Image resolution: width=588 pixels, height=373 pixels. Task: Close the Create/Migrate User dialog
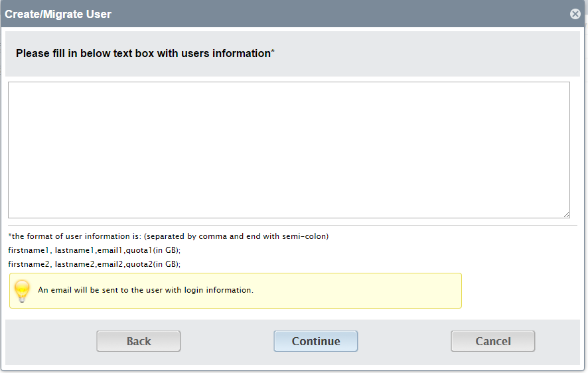point(575,14)
